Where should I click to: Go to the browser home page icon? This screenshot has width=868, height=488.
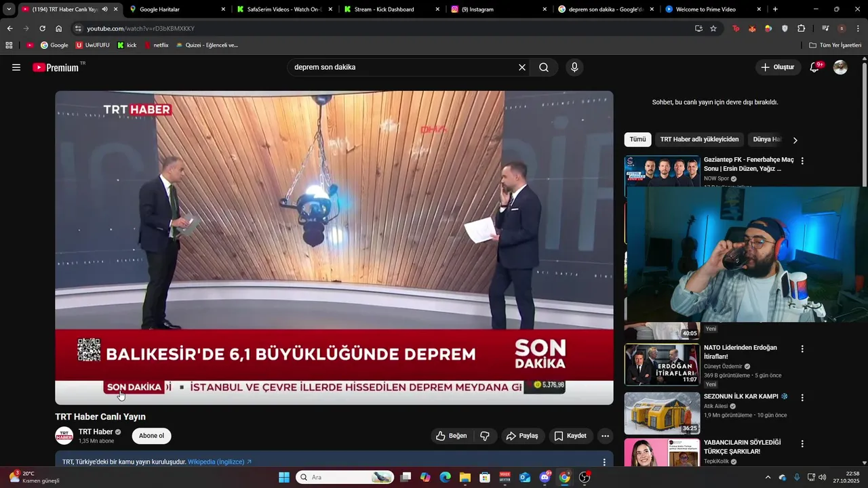59,28
